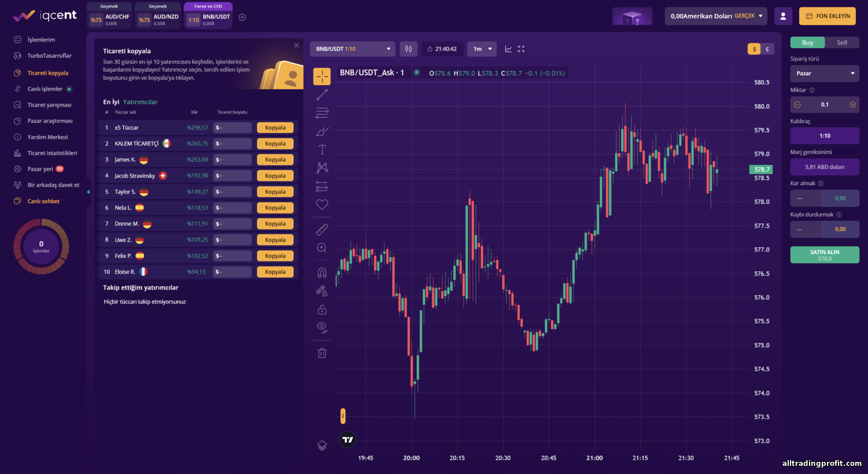Expand the 1m timeframe dropdown
868x474 pixels.
click(x=482, y=49)
